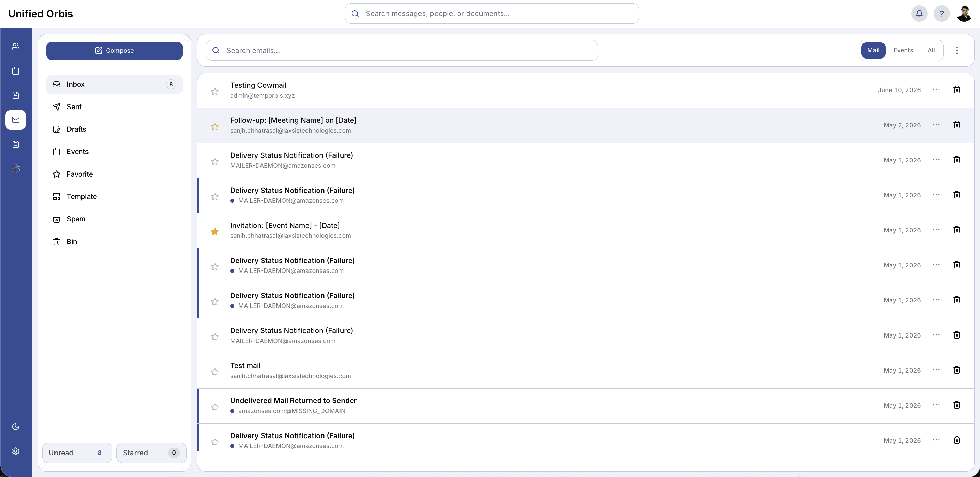980x477 pixels.
Task: Open the Inbox folder
Action: pyautogui.click(x=114, y=84)
